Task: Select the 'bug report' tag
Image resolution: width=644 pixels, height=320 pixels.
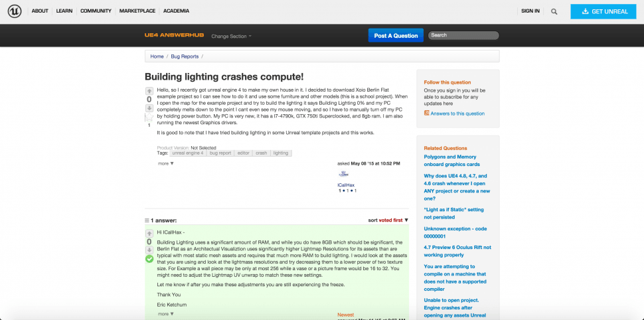Action: coord(220,153)
